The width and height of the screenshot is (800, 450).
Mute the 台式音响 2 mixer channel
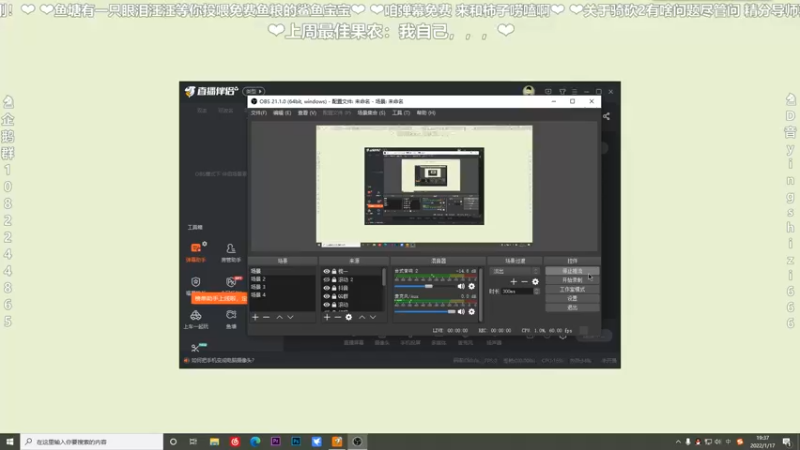[x=461, y=287]
